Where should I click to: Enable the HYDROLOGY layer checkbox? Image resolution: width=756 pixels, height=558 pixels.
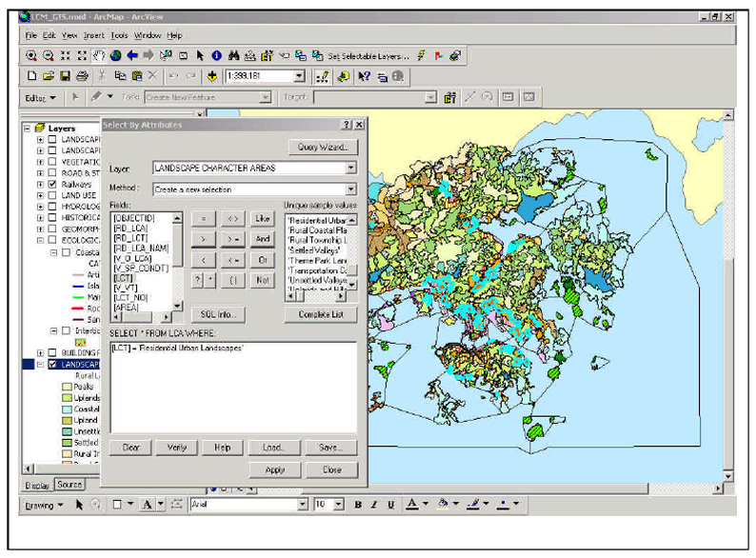(52, 207)
